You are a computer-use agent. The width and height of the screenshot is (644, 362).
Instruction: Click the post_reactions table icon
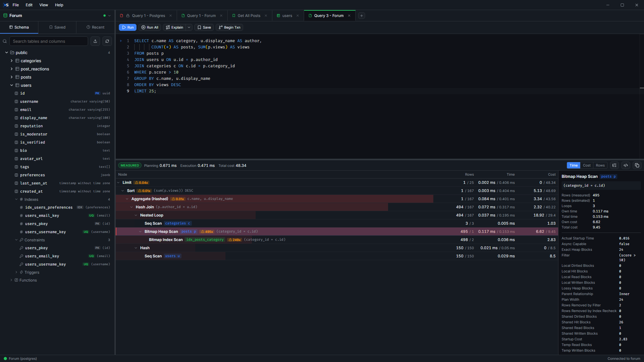click(18, 69)
